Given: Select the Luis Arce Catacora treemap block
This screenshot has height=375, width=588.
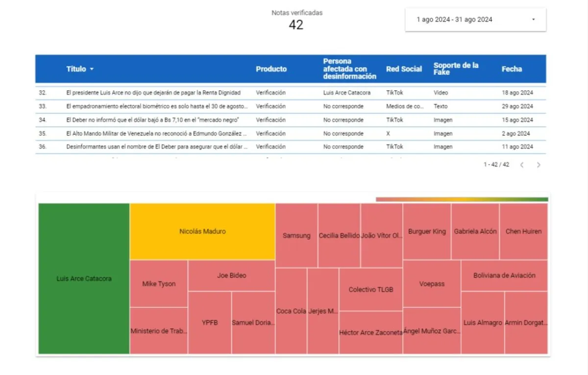Looking at the screenshot, I should 84,278.
